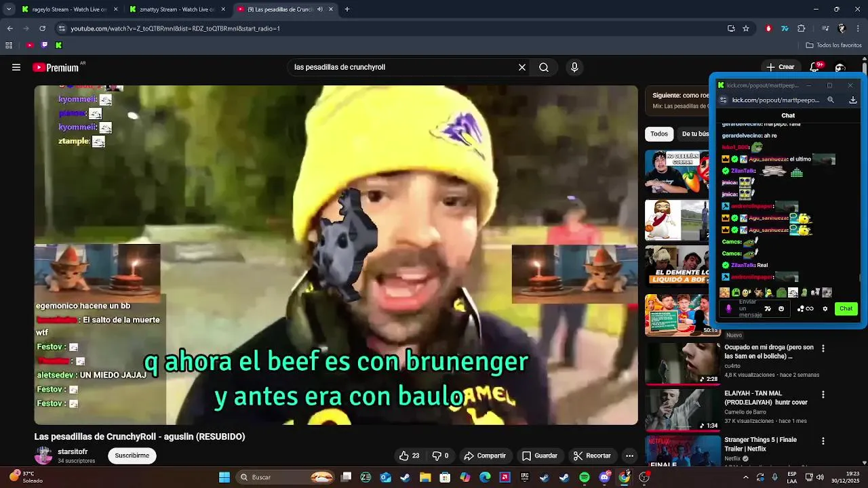Open the tab search dropdown arrow
Screen dimensions: 868x488
point(7,9)
